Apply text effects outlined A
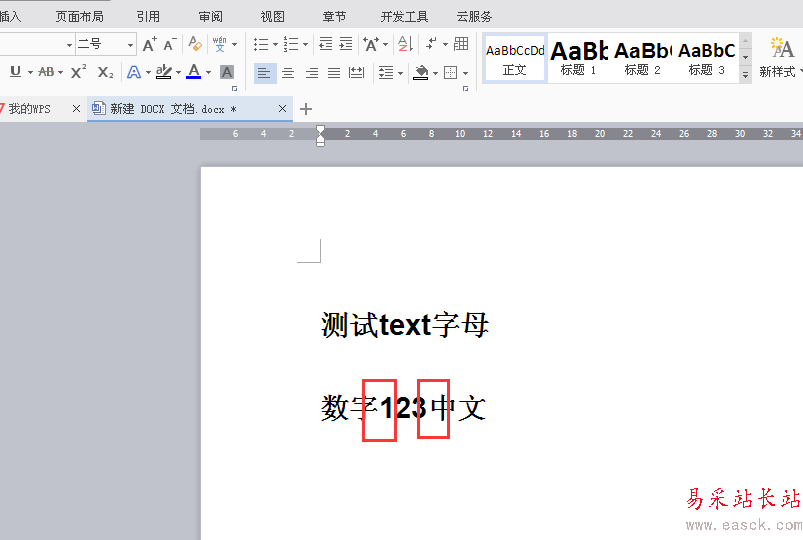 134,72
